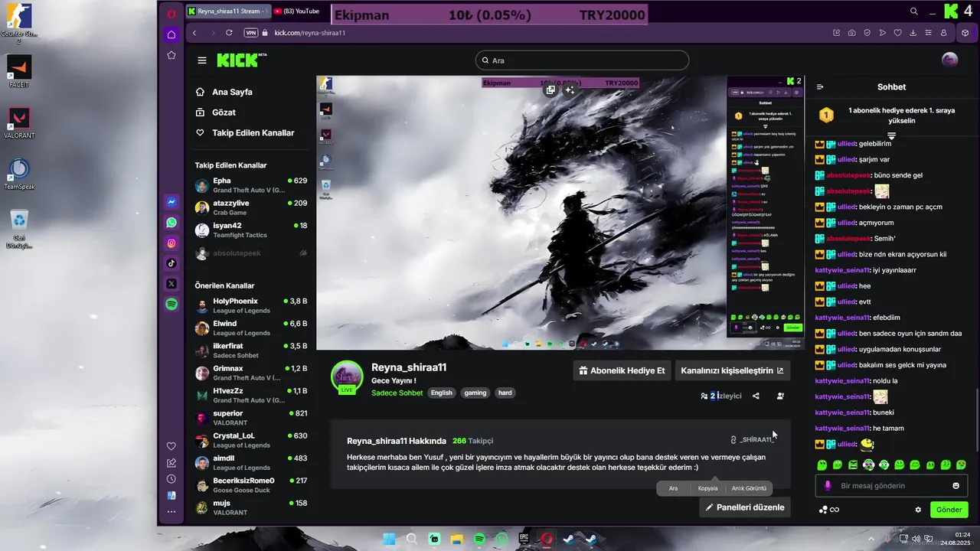Click the Bir mesaj gönderin chat input
This screenshot has width=980, height=551.
click(890, 485)
